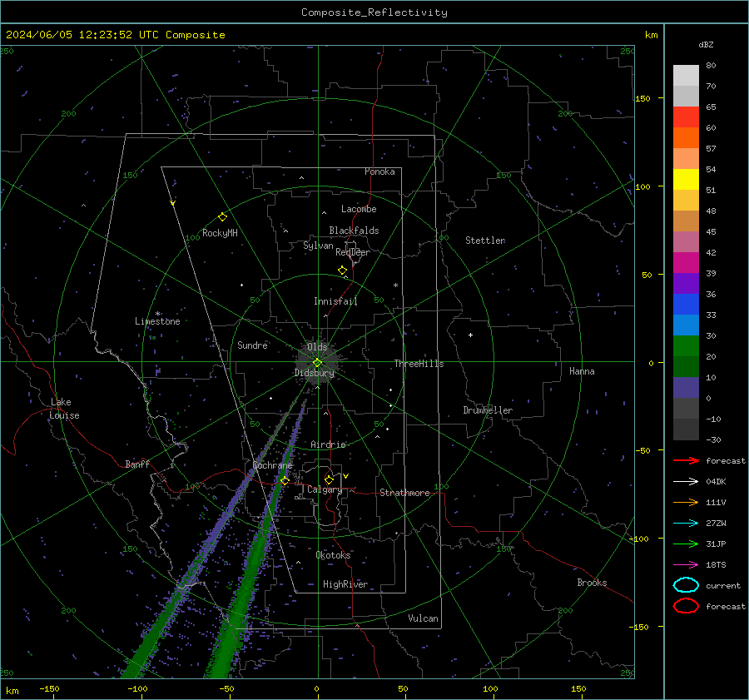
Task: Click the Lake Louise label
Action: point(64,409)
